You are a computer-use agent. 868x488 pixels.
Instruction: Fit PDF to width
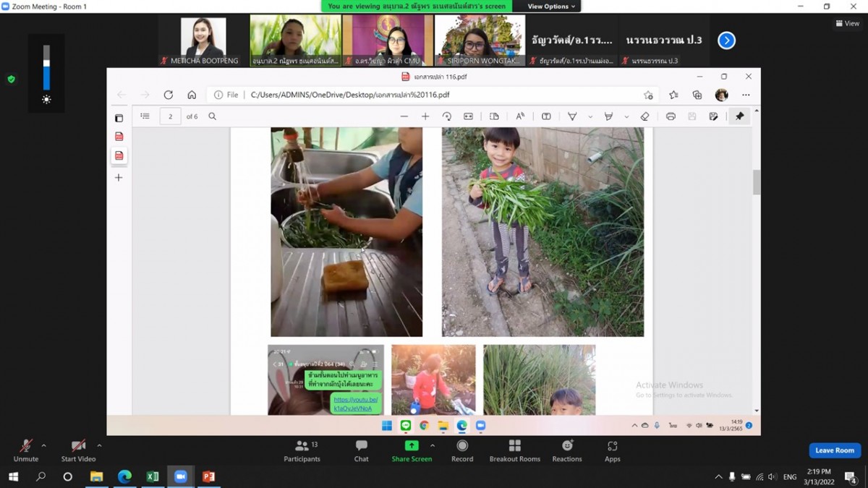(468, 116)
